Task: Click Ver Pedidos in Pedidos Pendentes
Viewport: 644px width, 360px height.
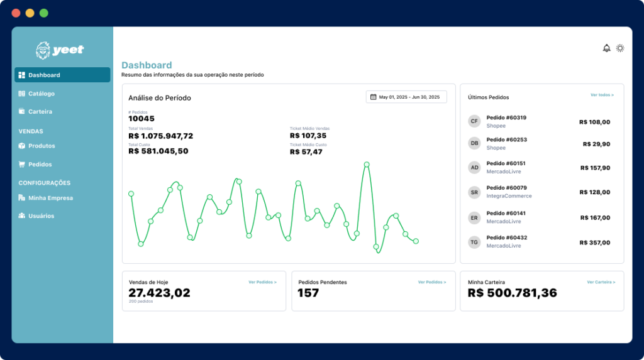Action: tap(432, 282)
